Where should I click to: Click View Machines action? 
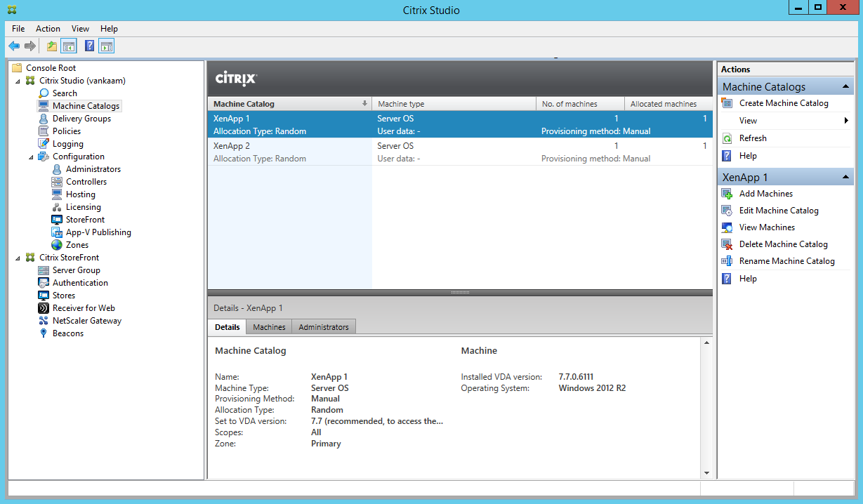pos(767,227)
